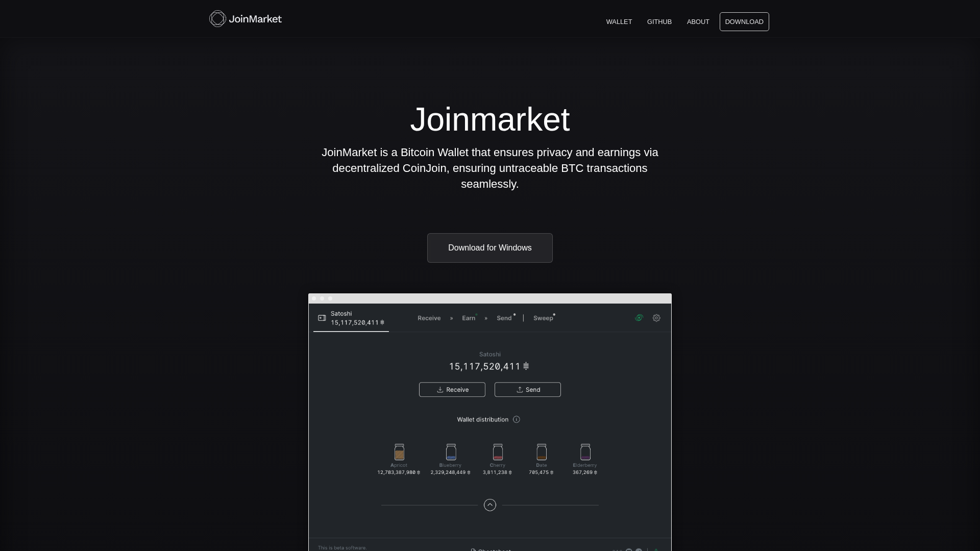Select the Satoshi wallet tab
The width and height of the screenshot is (980, 551).
point(351,318)
